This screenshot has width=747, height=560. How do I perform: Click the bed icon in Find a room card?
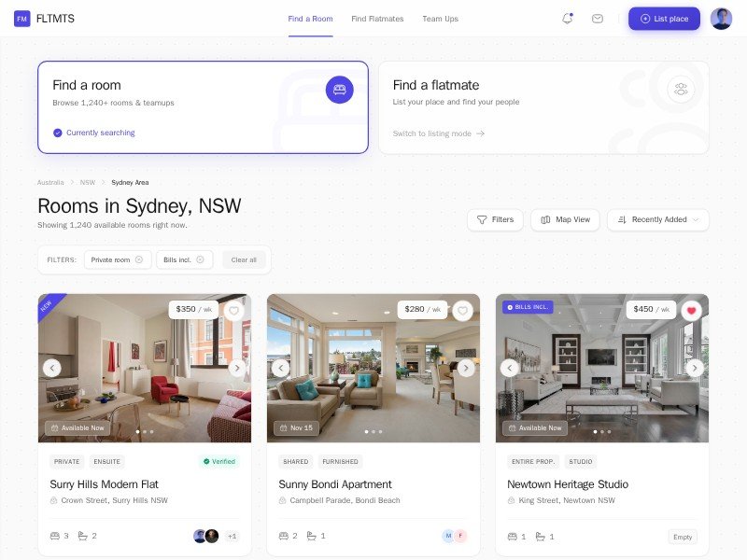click(x=339, y=90)
